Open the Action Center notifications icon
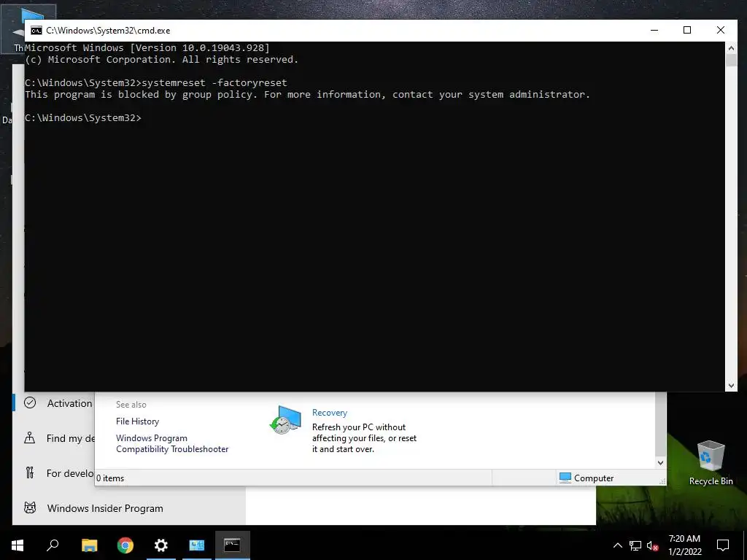747x560 pixels. 723,545
